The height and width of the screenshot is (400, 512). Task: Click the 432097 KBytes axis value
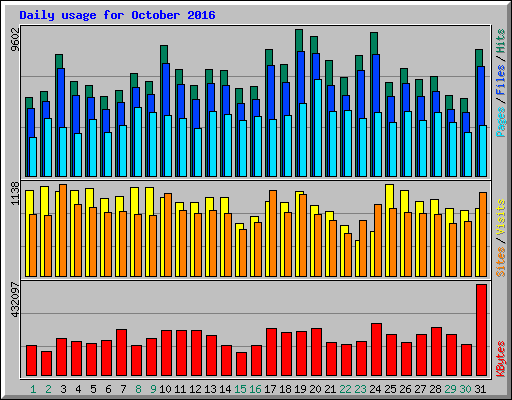(x=15, y=299)
